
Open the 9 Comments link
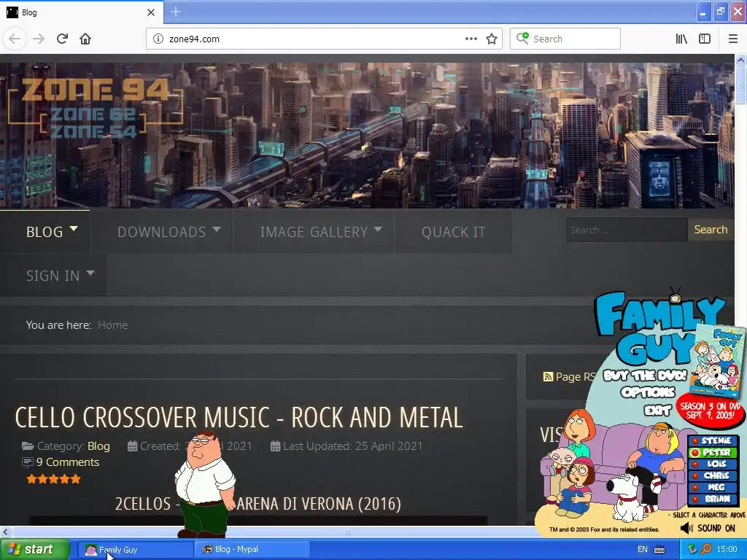[68, 462]
